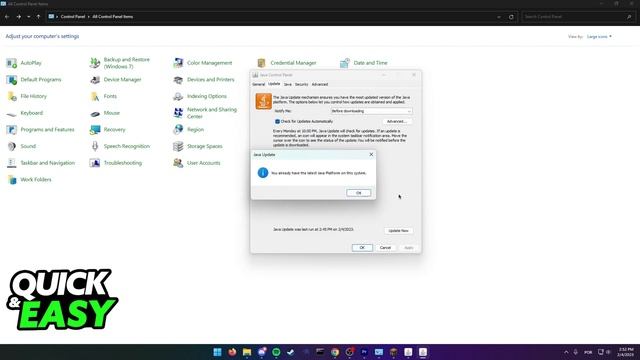Viewport: 640px width, 360px height.
Task: Open Credential Manager item
Action: (x=287, y=63)
